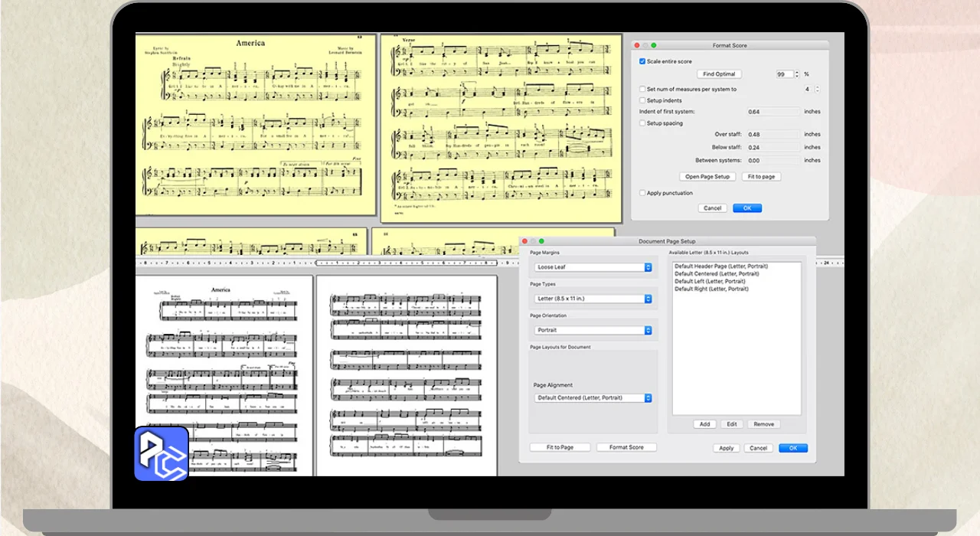Viewport: 980px width, 536px height.
Task: Expand the Page Types Letter dropdown
Action: [x=593, y=299]
